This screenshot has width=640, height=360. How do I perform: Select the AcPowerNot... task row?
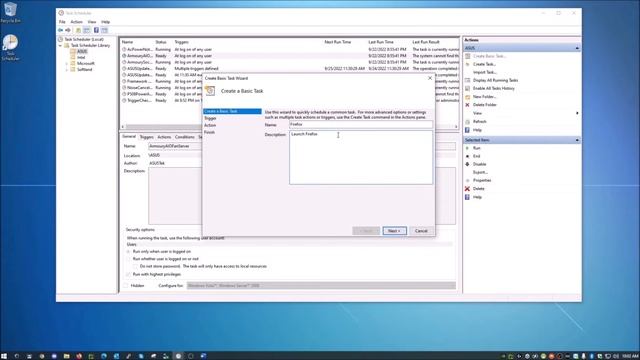(x=290, y=49)
